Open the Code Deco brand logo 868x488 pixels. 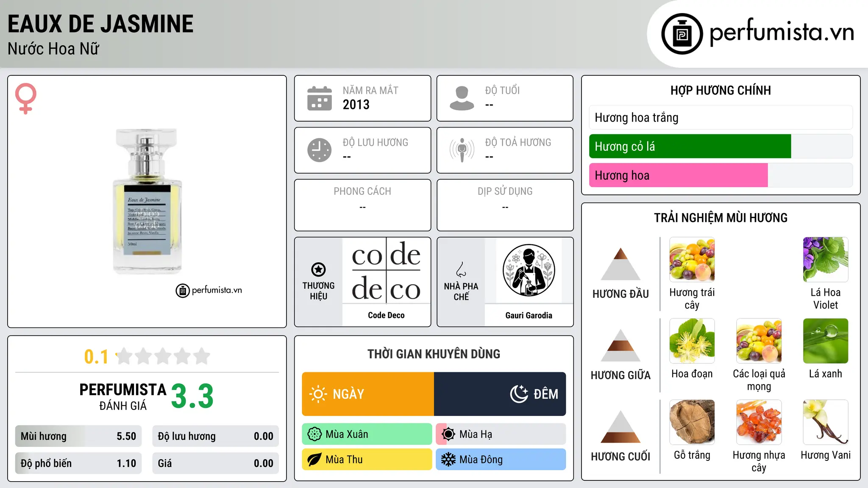point(386,270)
